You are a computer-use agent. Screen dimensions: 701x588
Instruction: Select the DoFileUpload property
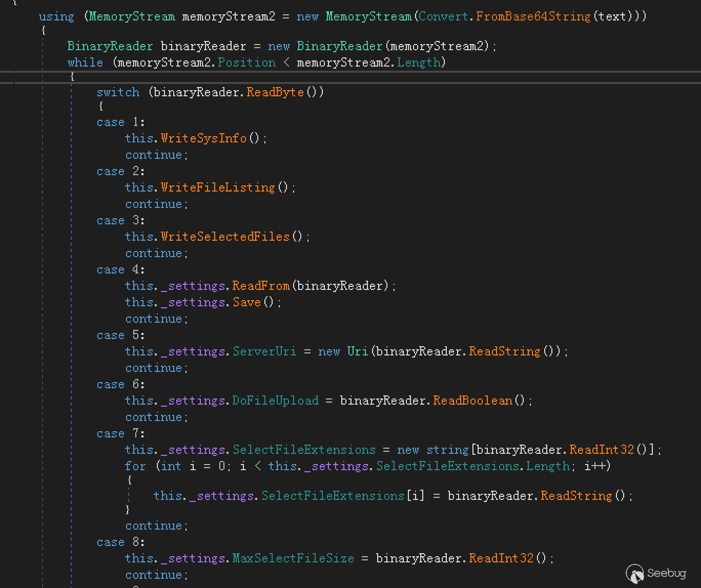tap(275, 401)
